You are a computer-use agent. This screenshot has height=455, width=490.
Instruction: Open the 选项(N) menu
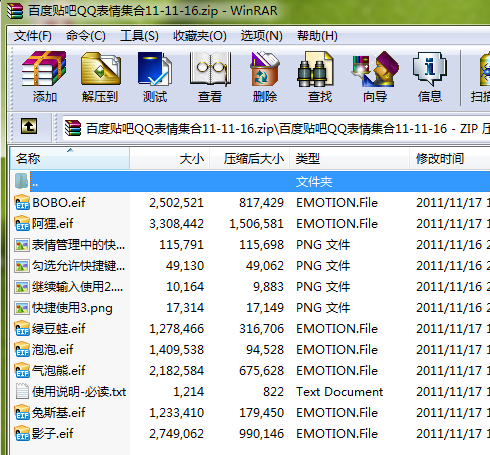pos(262,36)
